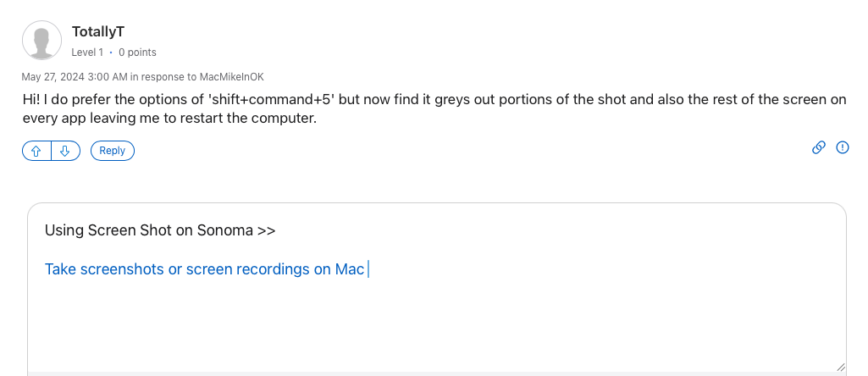Viewport: 868px width, 376px height.
Task: Click the 'shift+command+5' text in the post
Action: (x=273, y=99)
